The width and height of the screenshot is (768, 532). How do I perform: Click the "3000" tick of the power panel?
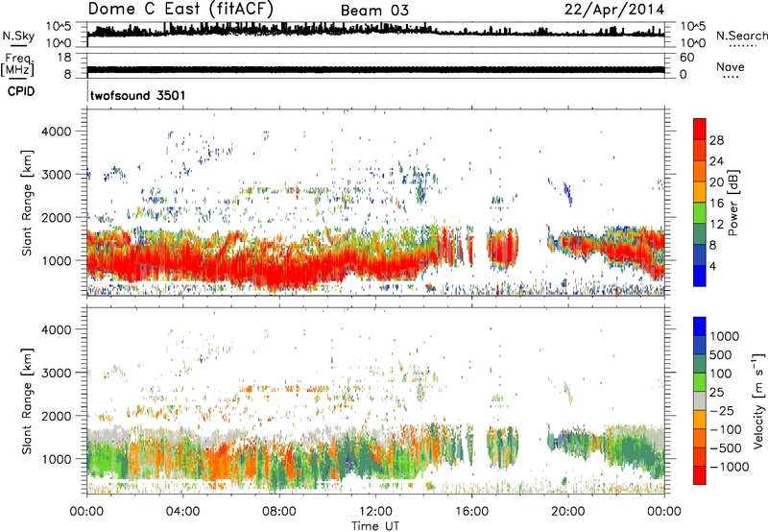[57, 175]
